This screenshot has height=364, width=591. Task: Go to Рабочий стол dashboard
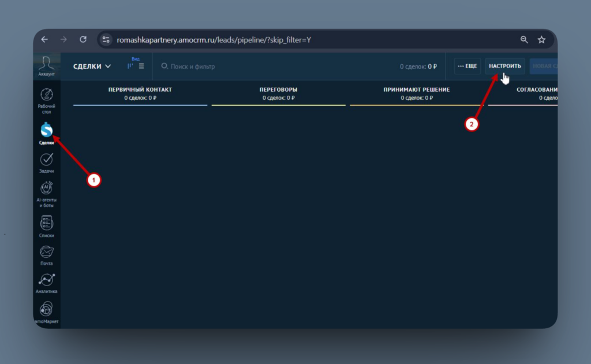click(46, 101)
